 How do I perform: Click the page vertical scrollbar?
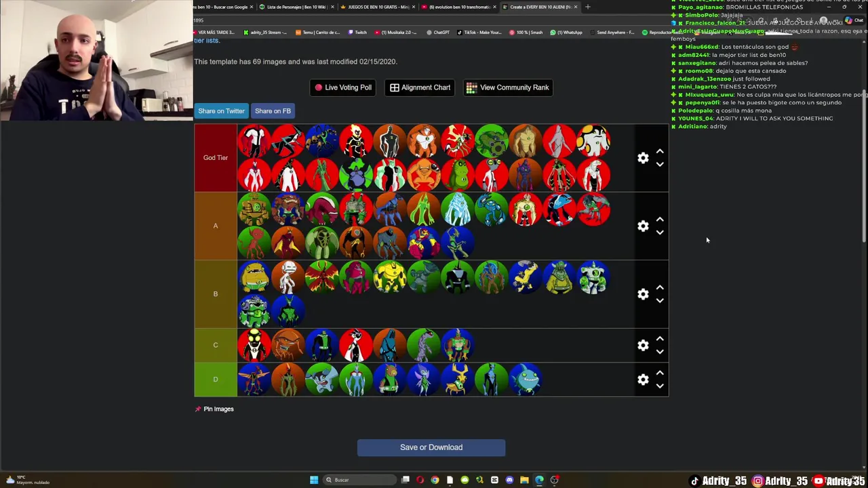[x=865, y=166]
